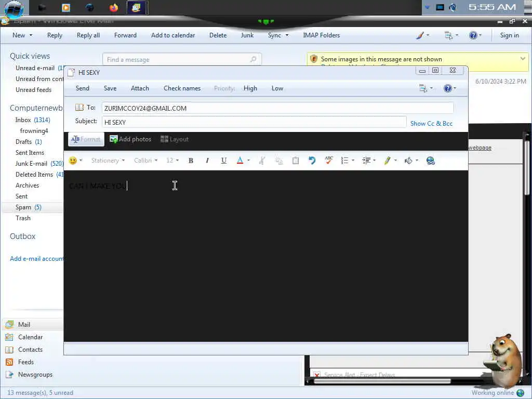Click the media player taskbar icon
Screen dimensions: 532x399
[x=66, y=7]
